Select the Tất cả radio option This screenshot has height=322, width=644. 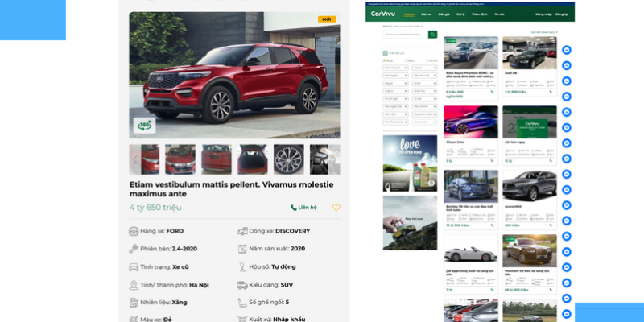click(x=386, y=60)
